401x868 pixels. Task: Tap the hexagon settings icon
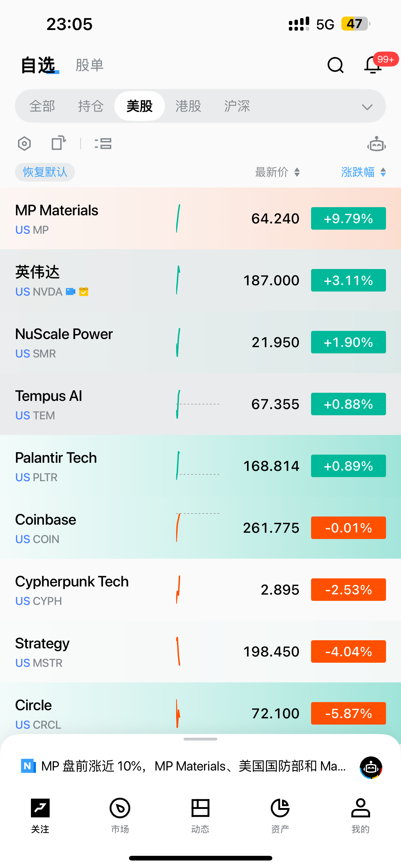[x=24, y=144]
